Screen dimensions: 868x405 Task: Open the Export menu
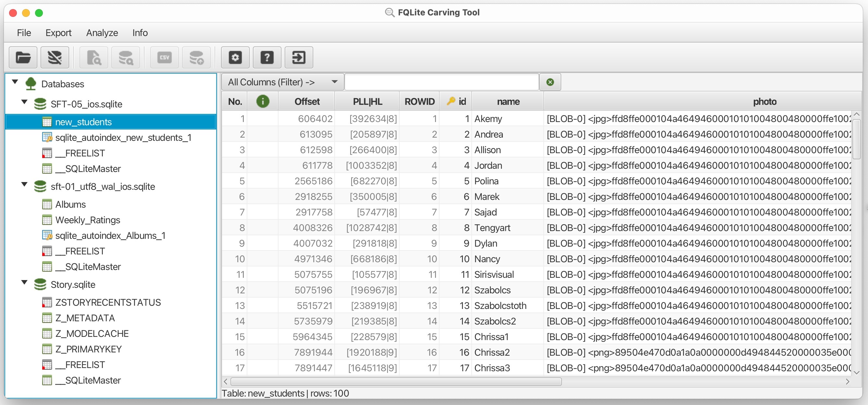coord(58,33)
